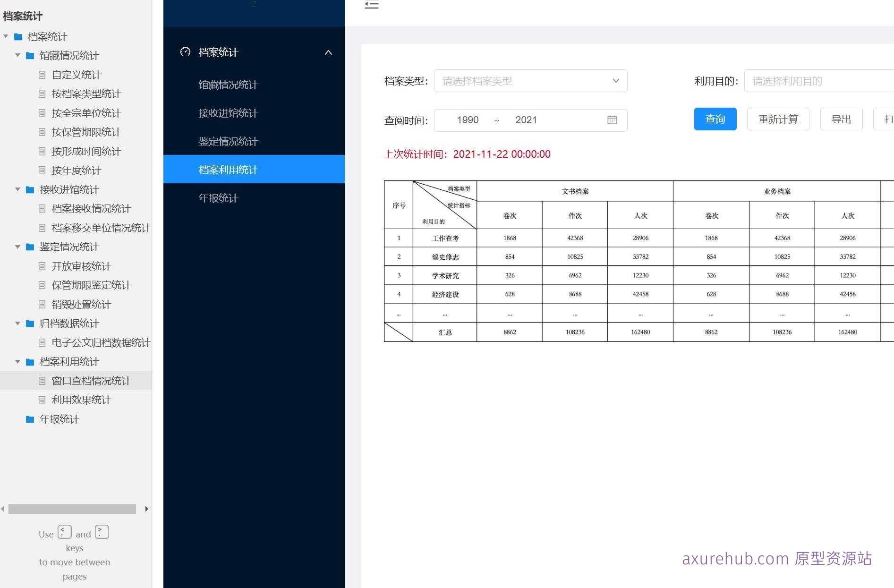
Task: Click the folder icon beside 年报统计
Action: coord(29,419)
